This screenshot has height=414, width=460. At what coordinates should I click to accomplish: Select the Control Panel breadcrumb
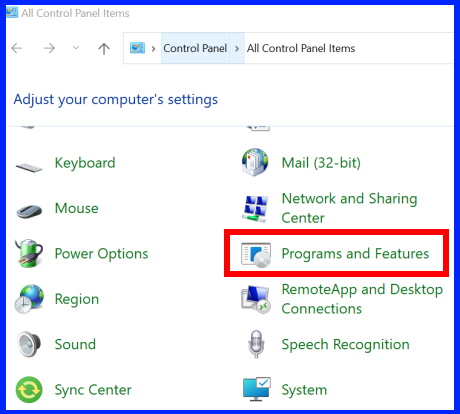click(x=195, y=48)
